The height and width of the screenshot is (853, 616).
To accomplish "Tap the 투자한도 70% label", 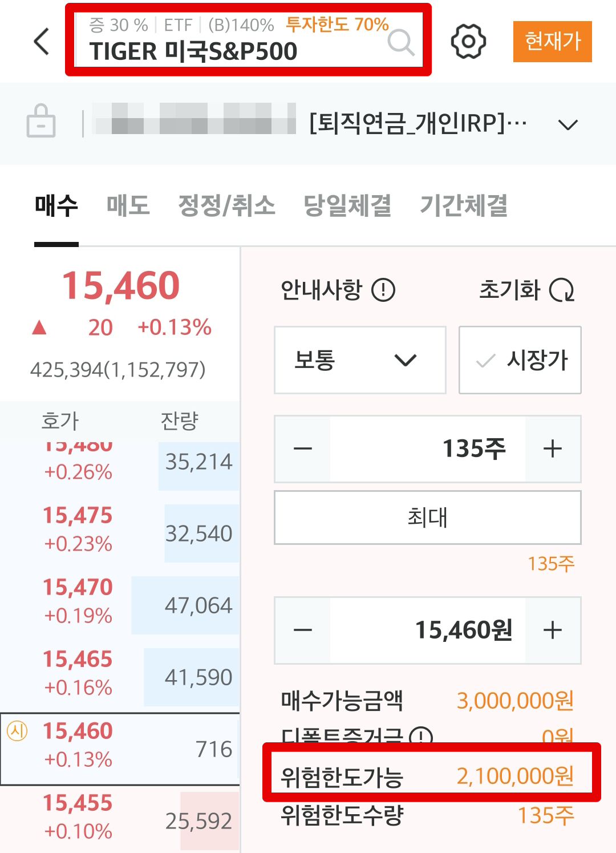I will (337, 25).
